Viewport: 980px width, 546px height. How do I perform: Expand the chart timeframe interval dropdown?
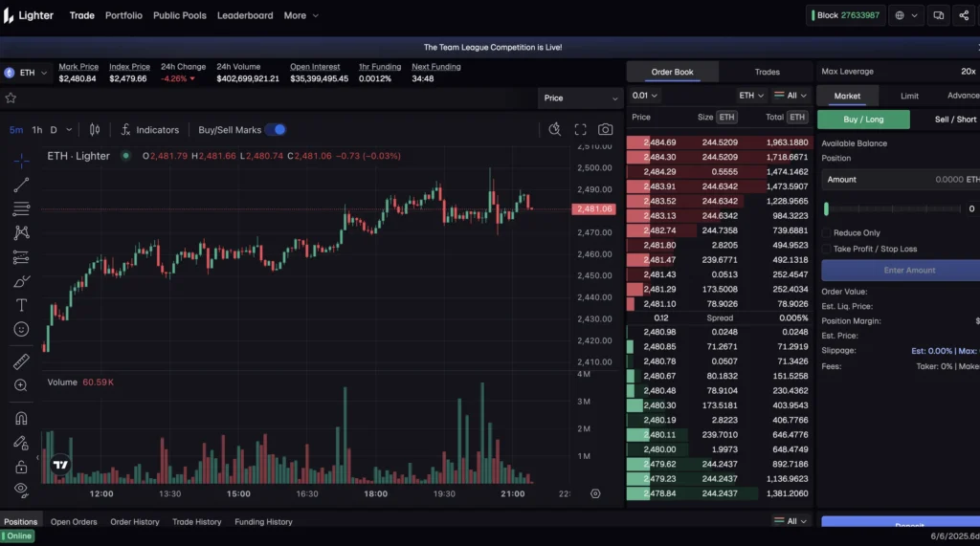pos(69,130)
